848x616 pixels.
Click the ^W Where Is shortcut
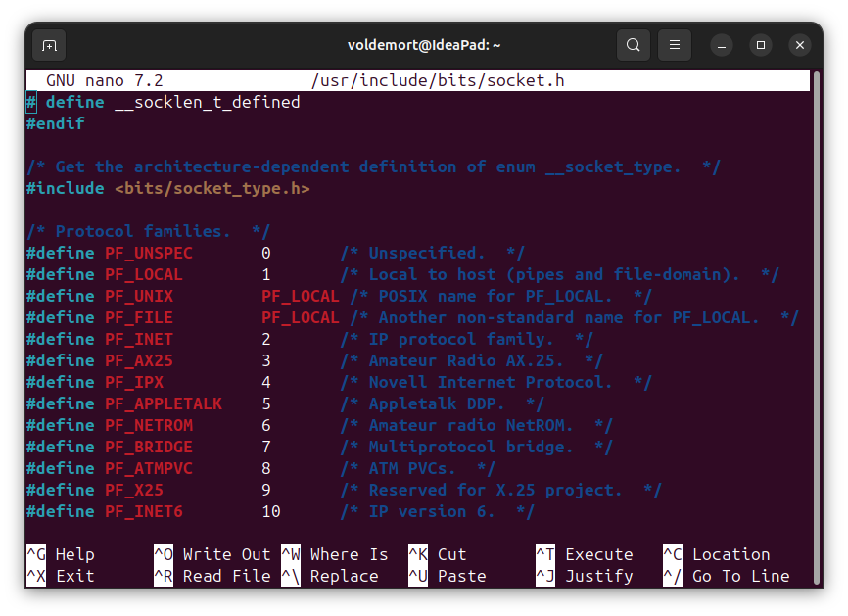tap(335, 555)
